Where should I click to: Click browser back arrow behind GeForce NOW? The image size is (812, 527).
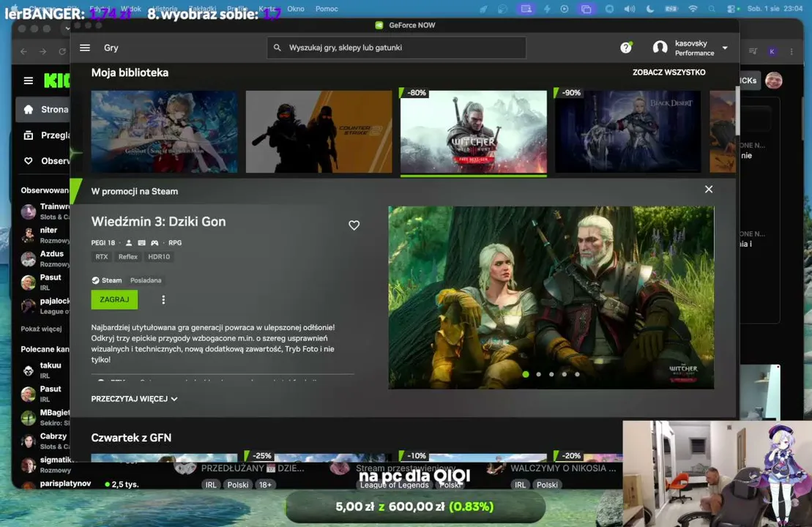point(24,52)
